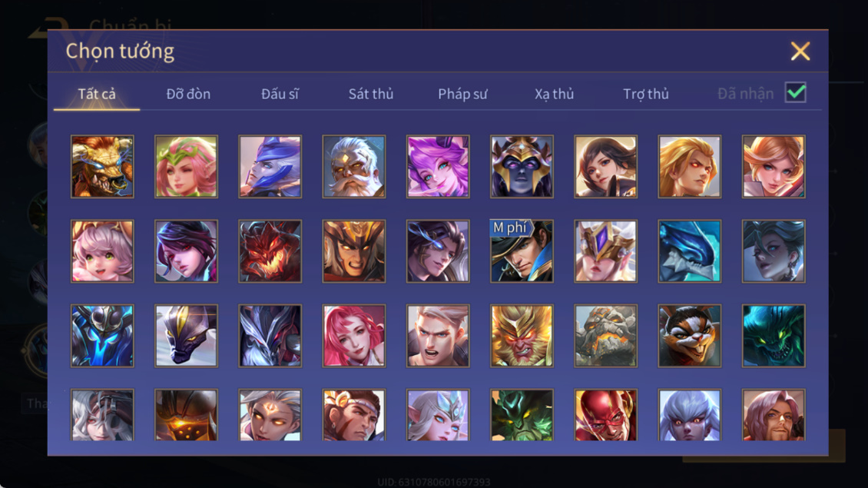Select the green-eyed teal monster hero
The height and width of the screenshot is (488, 868).
tap(774, 336)
